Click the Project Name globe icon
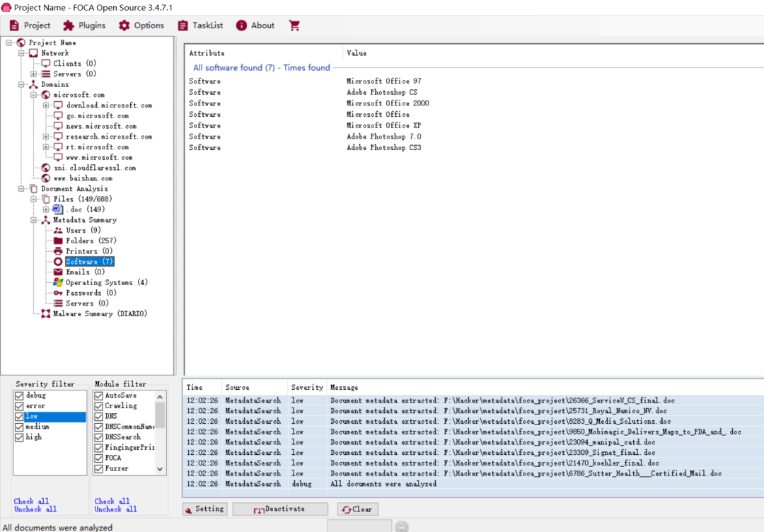The height and width of the screenshot is (532, 764). click(x=21, y=43)
